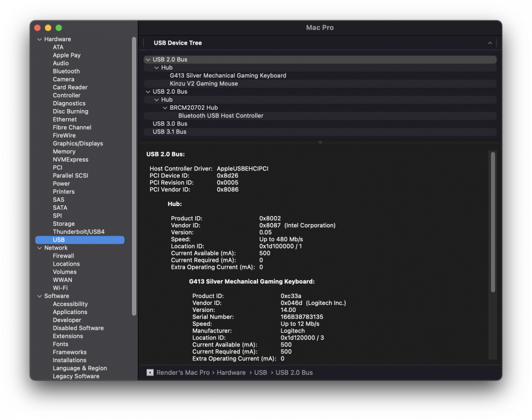Click the details pane vertical scrollbar
The image size is (532, 420).
(x=493, y=222)
